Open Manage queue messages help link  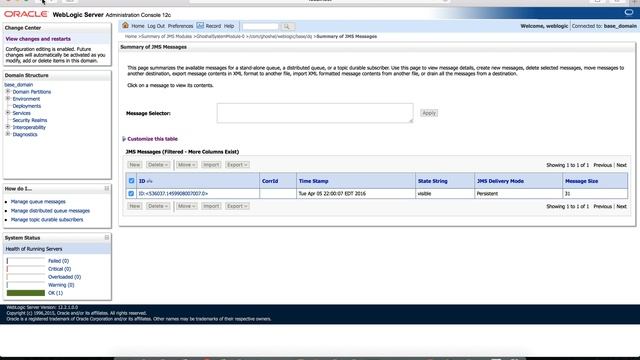[38, 202]
